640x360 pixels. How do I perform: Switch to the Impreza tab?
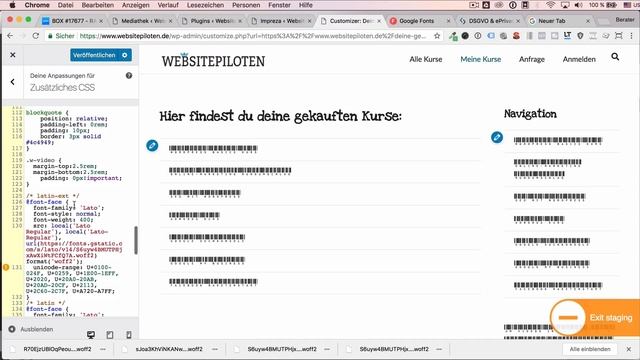click(x=280, y=21)
